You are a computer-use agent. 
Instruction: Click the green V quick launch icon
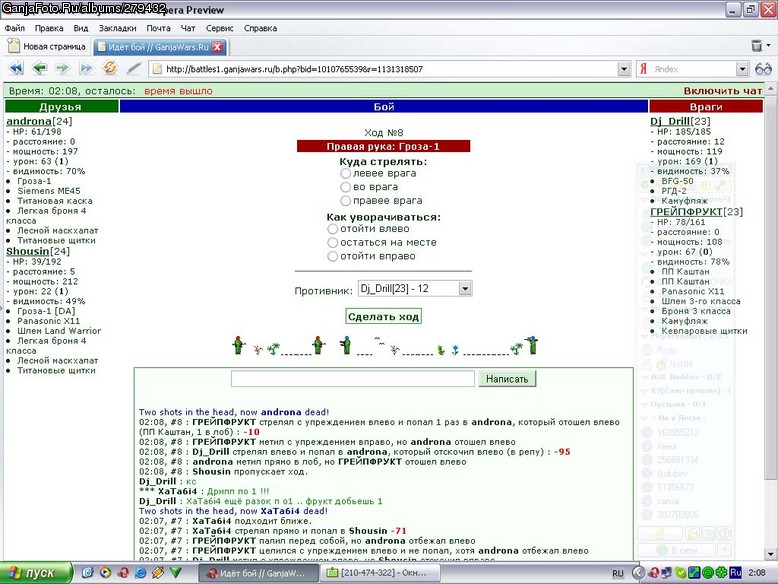175,573
